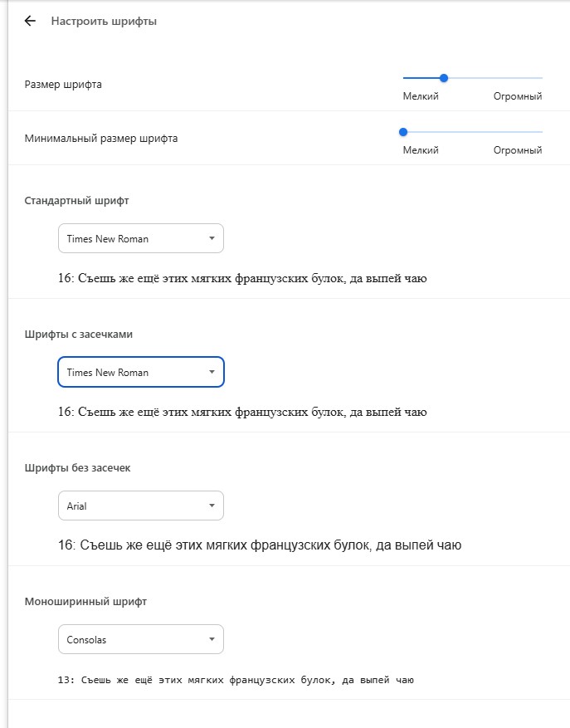Click 'Мелкий' label under 'Размер шрифта' slider
This screenshot has width=570, height=728.
click(421, 96)
